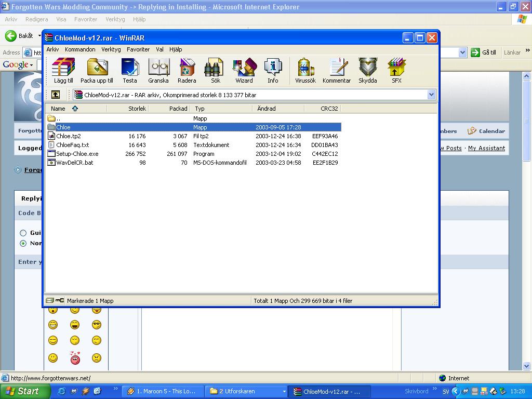The height and width of the screenshot is (399, 532).
Task: Open the Arkiv menu in WinRAR
Action: 52,49
